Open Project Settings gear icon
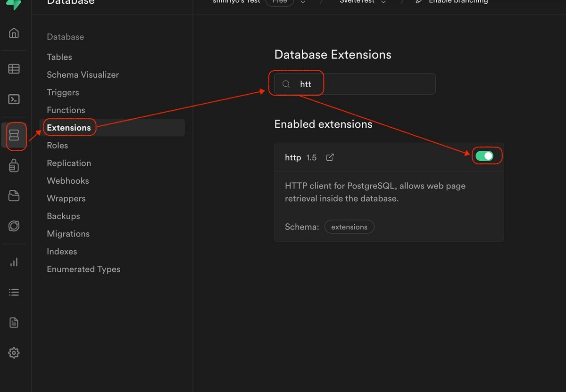Image resolution: width=566 pixels, height=392 pixels. coord(14,353)
